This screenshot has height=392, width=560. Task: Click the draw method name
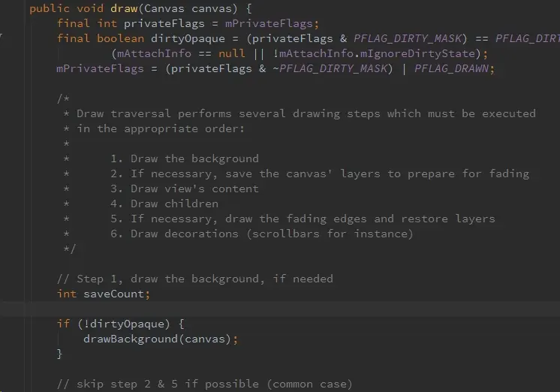tap(124, 8)
